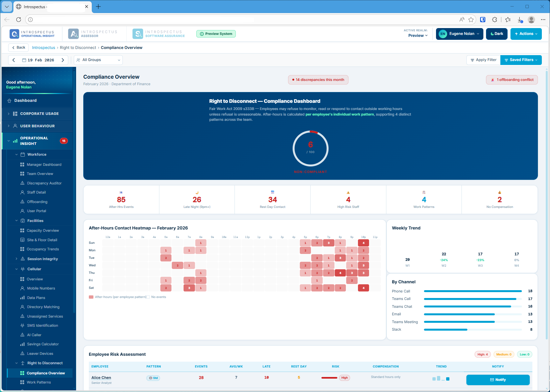The height and width of the screenshot is (392, 550).
Task: Enable Dark mode
Action: [496, 34]
